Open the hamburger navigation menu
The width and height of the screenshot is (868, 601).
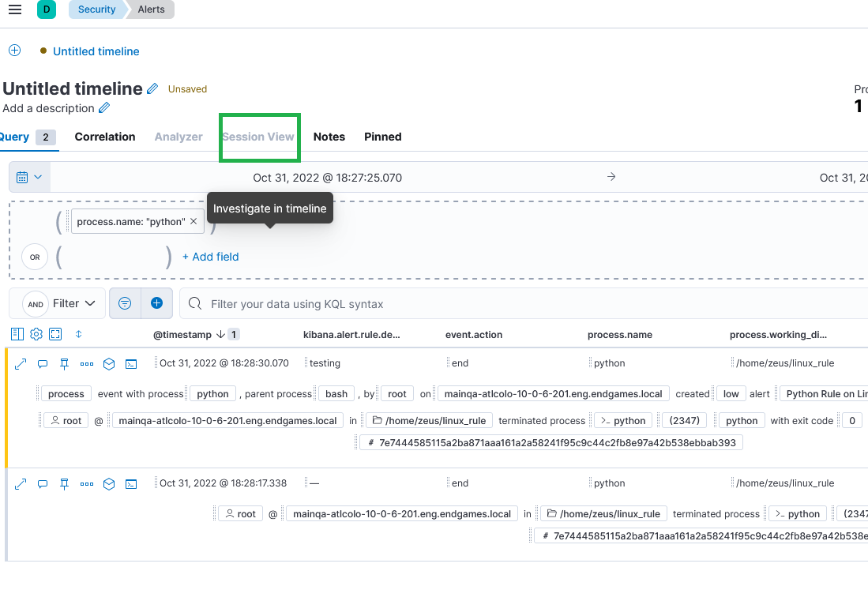point(14,9)
